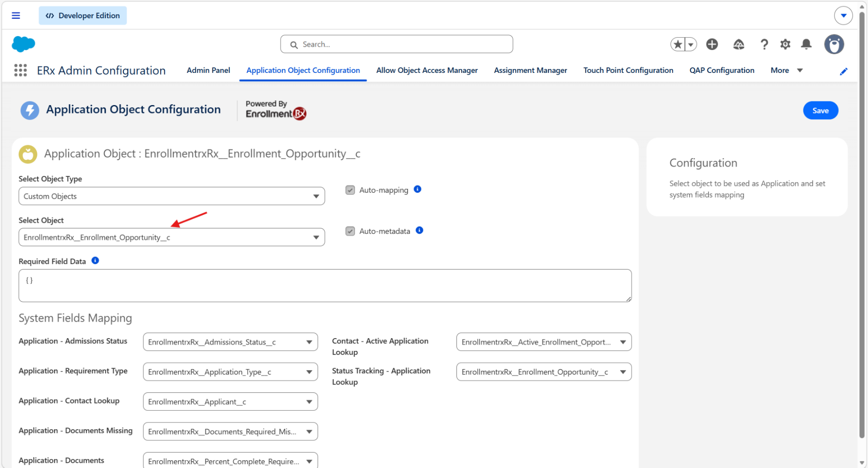Expand the favorites list arrow
This screenshot has height=468, width=868.
691,44
